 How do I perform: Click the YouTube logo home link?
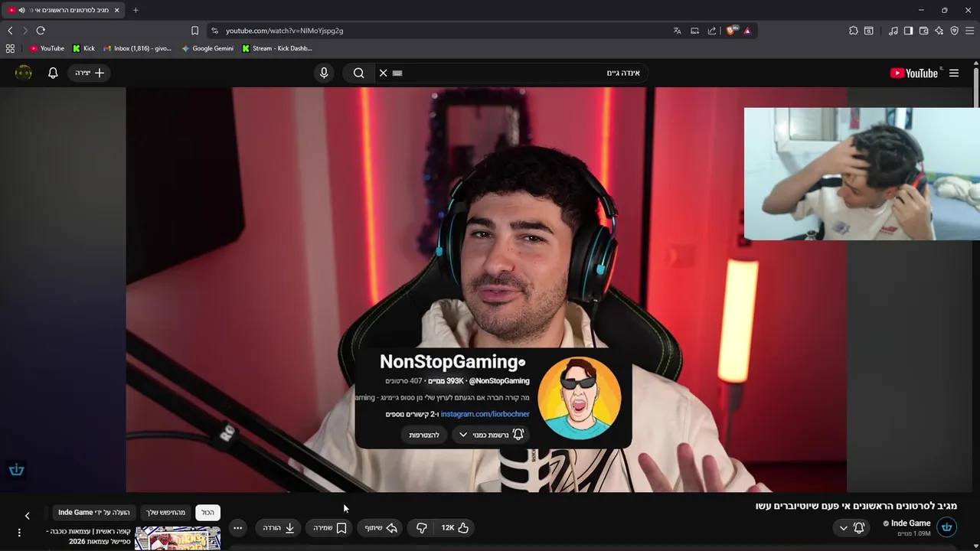pos(914,73)
